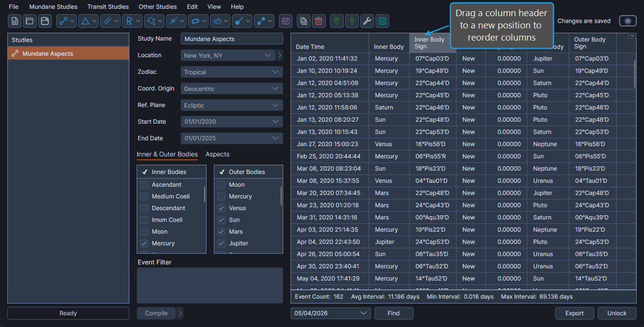Image resolution: width=644 pixels, height=327 pixels.
Task: Expand the arrow next to the Compile button
Action: (180, 313)
